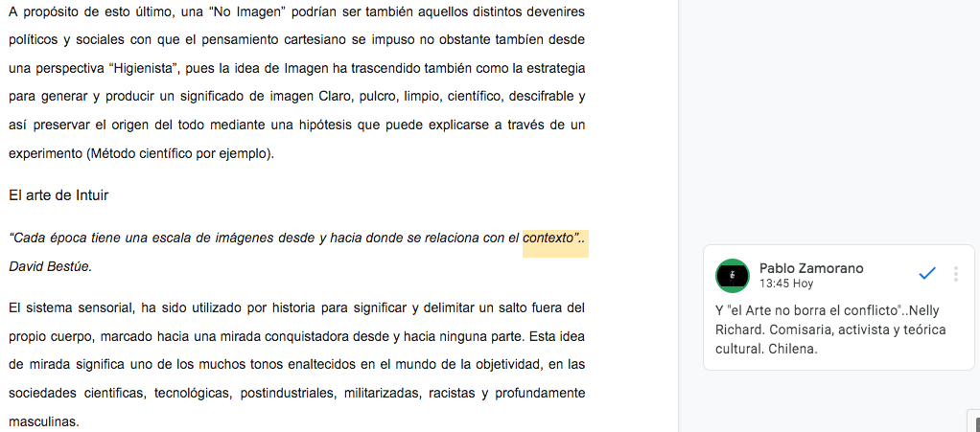The height and width of the screenshot is (432, 980).
Task: Resolve Pablo Zamorano's comment with the checkmark
Action: click(x=926, y=274)
